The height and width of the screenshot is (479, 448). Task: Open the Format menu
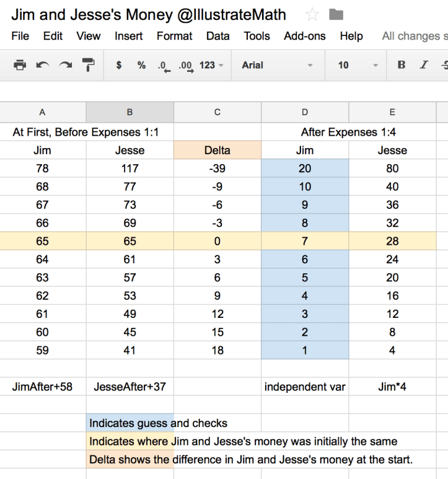[174, 36]
